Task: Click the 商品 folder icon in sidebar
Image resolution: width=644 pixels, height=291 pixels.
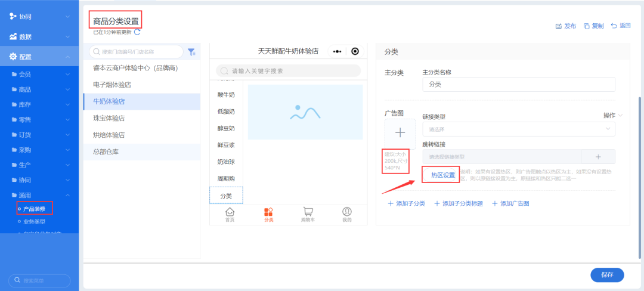Action: [x=14, y=89]
